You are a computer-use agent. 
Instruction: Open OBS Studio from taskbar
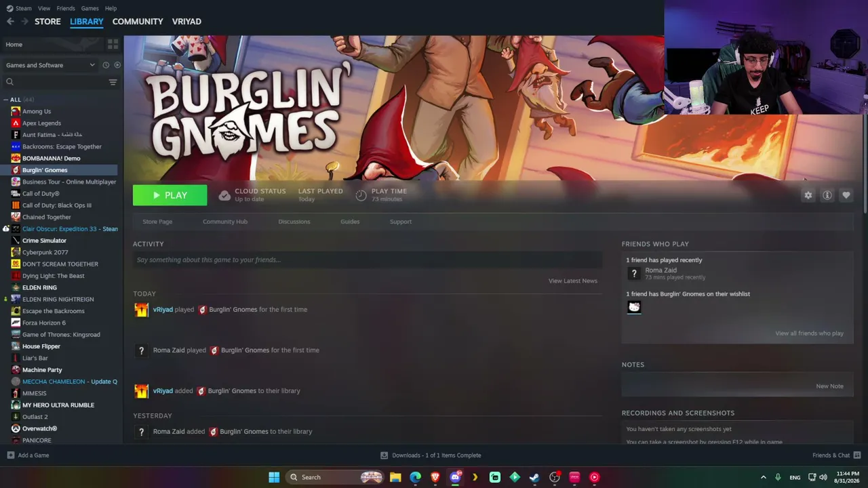555,477
